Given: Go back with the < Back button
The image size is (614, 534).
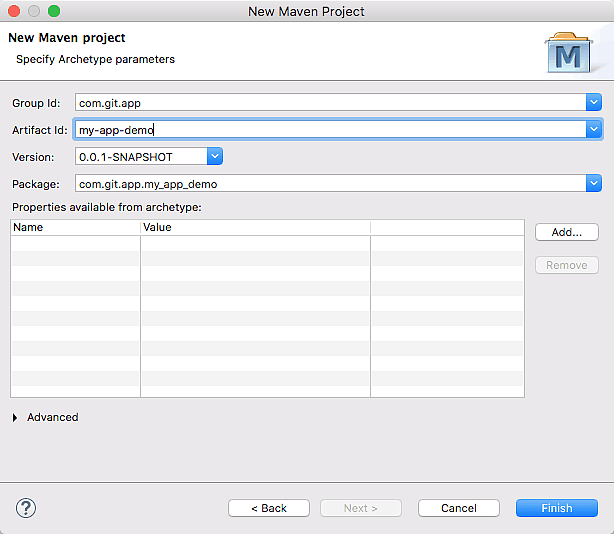Looking at the screenshot, I should pyautogui.click(x=269, y=508).
